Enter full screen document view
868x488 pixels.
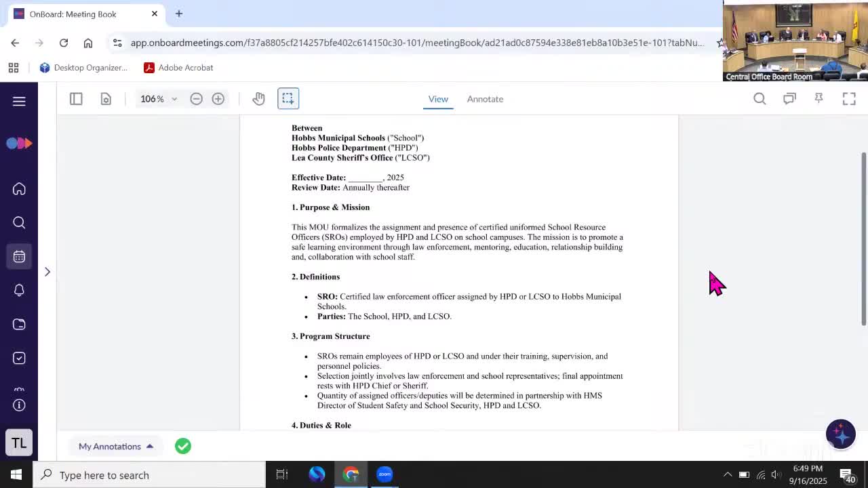click(849, 99)
